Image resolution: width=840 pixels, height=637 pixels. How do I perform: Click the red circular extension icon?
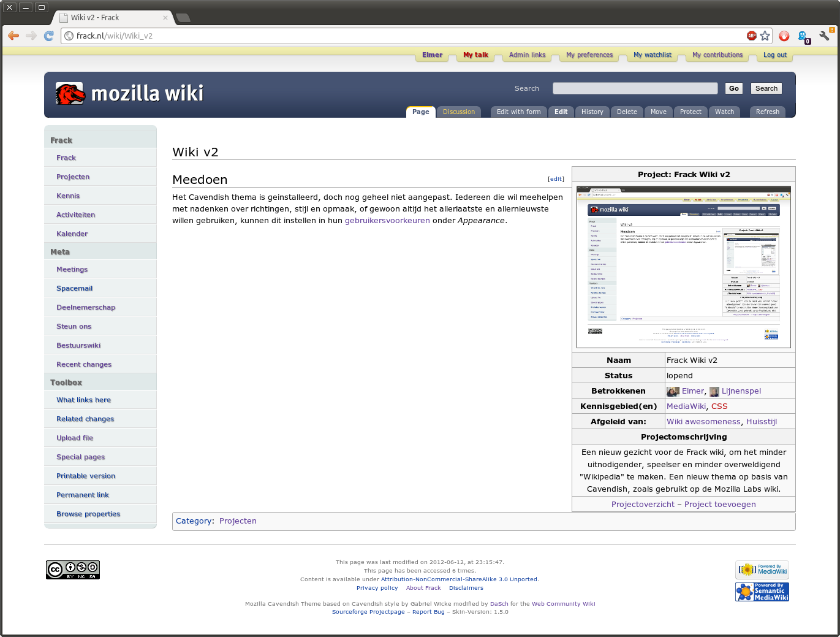tap(784, 36)
